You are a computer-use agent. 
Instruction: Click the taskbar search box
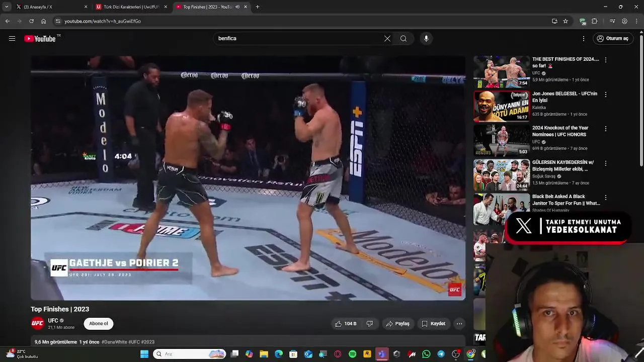click(190, 354)
